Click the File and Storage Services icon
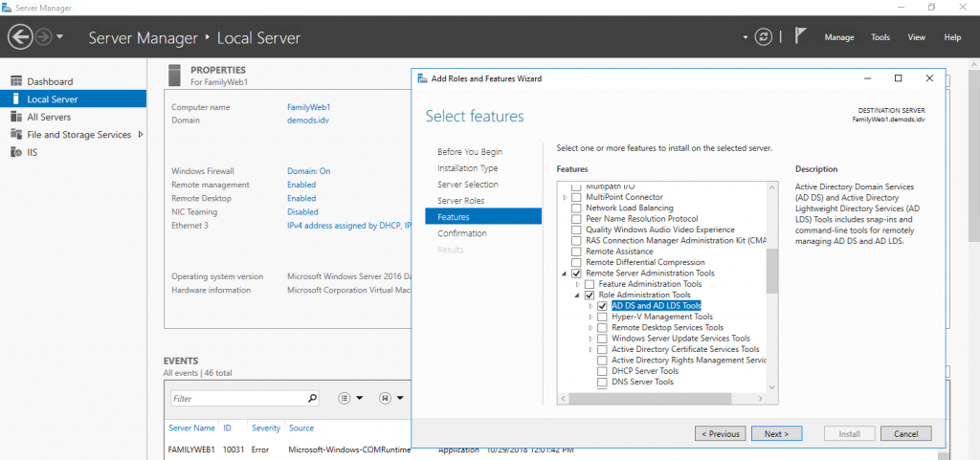This screenshot has width=980, height=460. click(16, 134)
